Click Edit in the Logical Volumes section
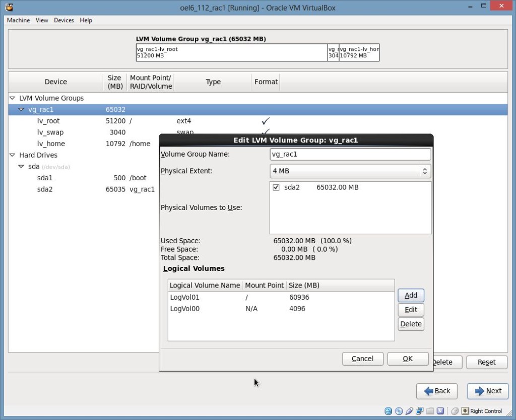 [411, 310]
